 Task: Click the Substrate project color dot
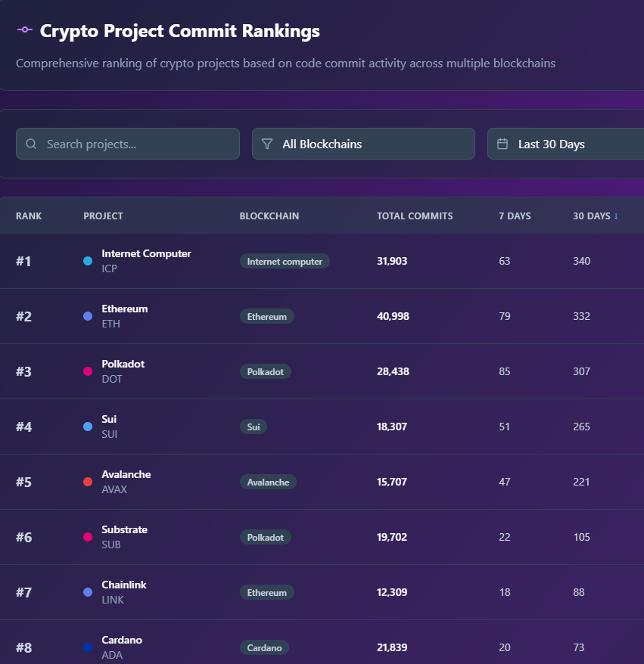click(88, 537)
